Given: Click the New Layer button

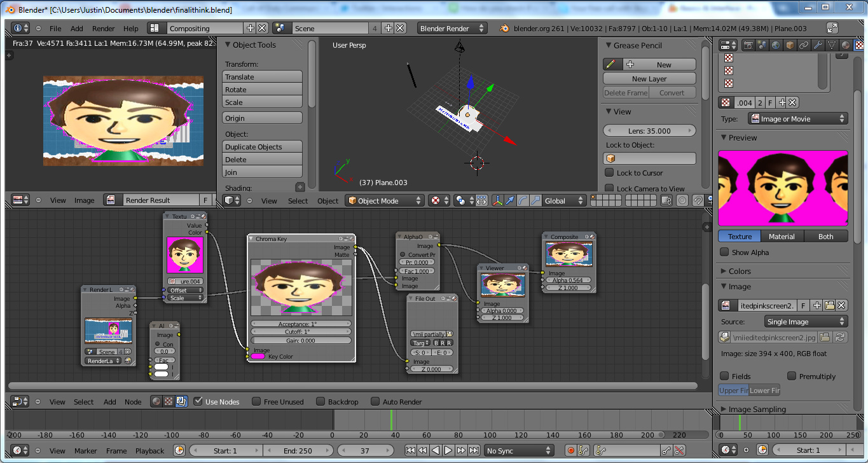Looking at the screenshot, I should tap(649, 78).
